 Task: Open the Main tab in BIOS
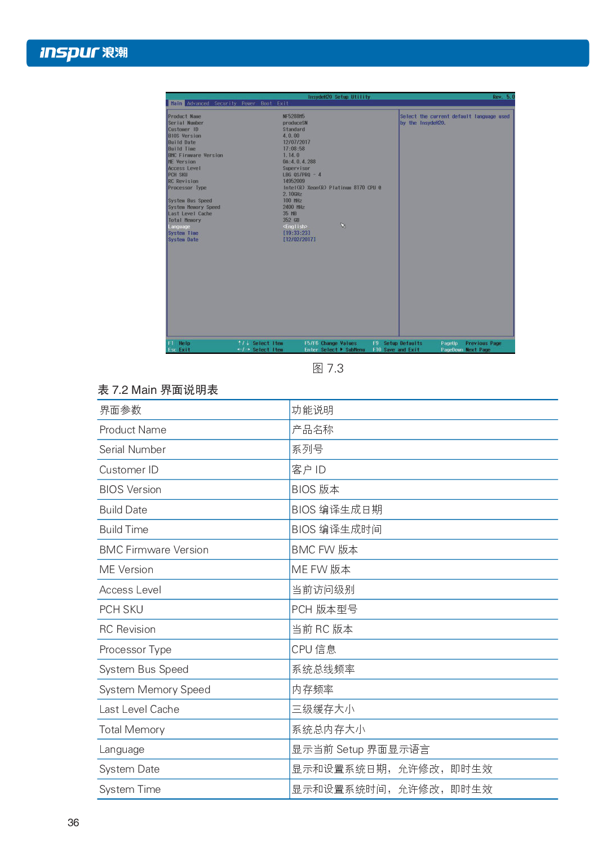(x=176, y=104)
